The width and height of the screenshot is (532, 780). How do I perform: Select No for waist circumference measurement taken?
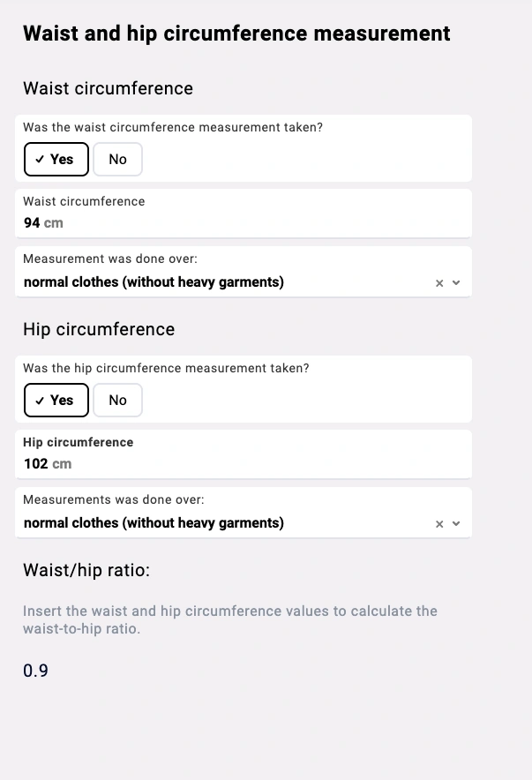(117, 159)
